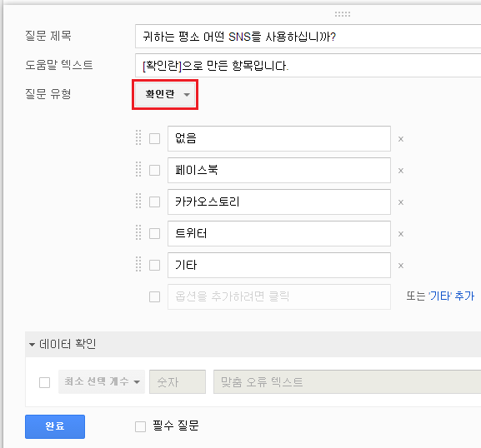Tick the checkbox next to 페이스북

pos(154,171)
